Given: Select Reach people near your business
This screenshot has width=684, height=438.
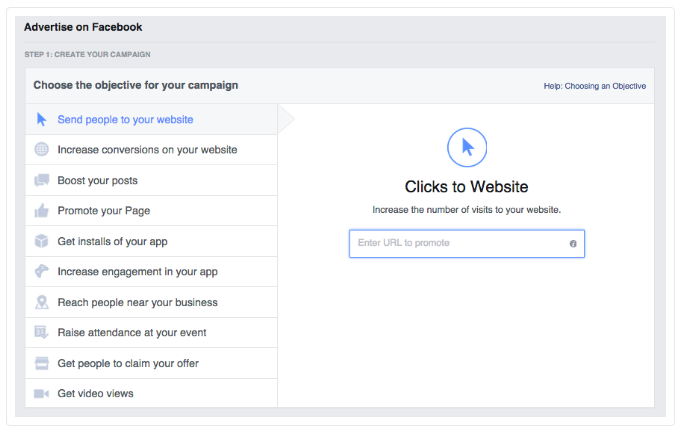Looking at the screenshot, I should [x=151, y=302].
